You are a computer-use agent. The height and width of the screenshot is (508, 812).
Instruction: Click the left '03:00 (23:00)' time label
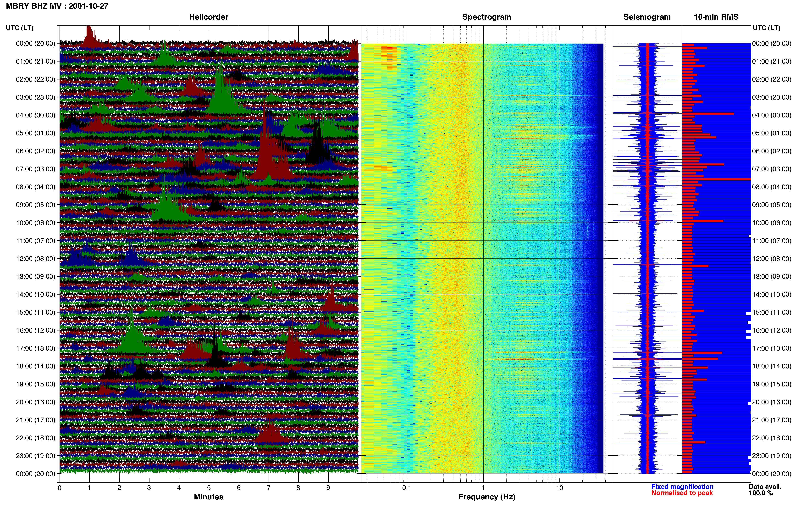click(x=36, y=97)
